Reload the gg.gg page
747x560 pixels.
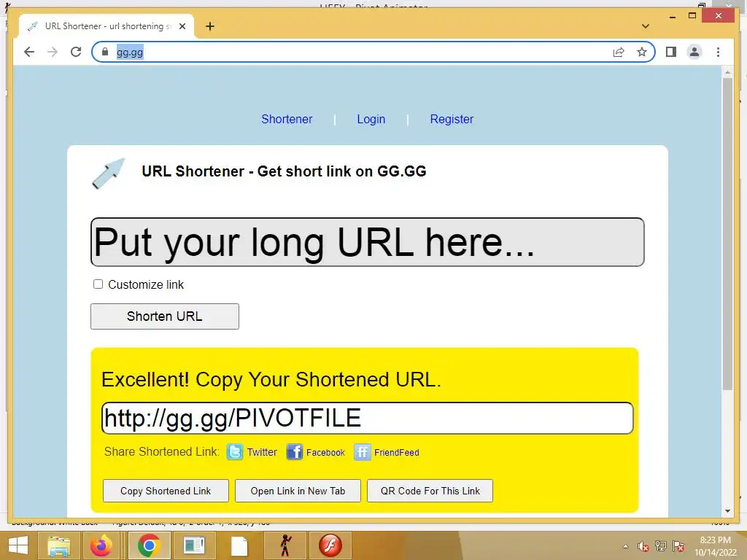point(76,52)
